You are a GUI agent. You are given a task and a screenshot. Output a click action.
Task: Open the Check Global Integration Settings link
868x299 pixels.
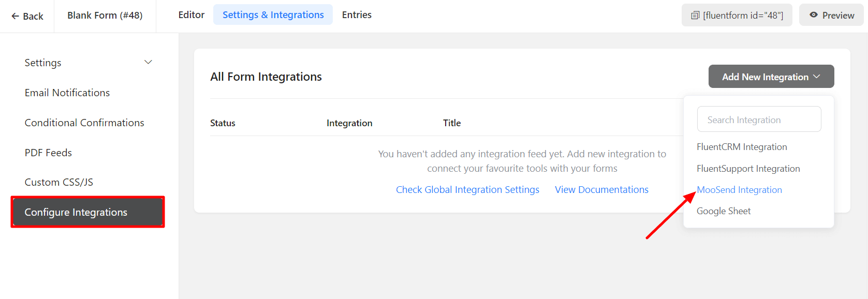point(467,190)
